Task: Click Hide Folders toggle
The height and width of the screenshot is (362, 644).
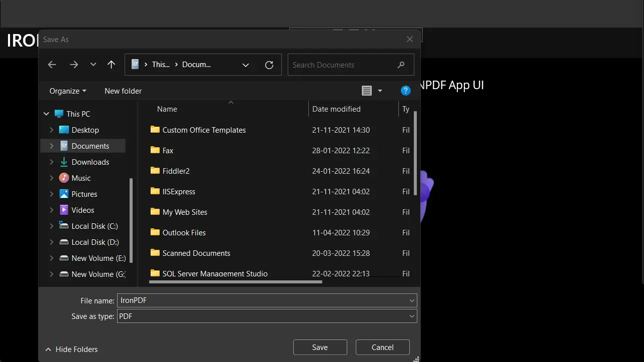Action: pos(71,349)
